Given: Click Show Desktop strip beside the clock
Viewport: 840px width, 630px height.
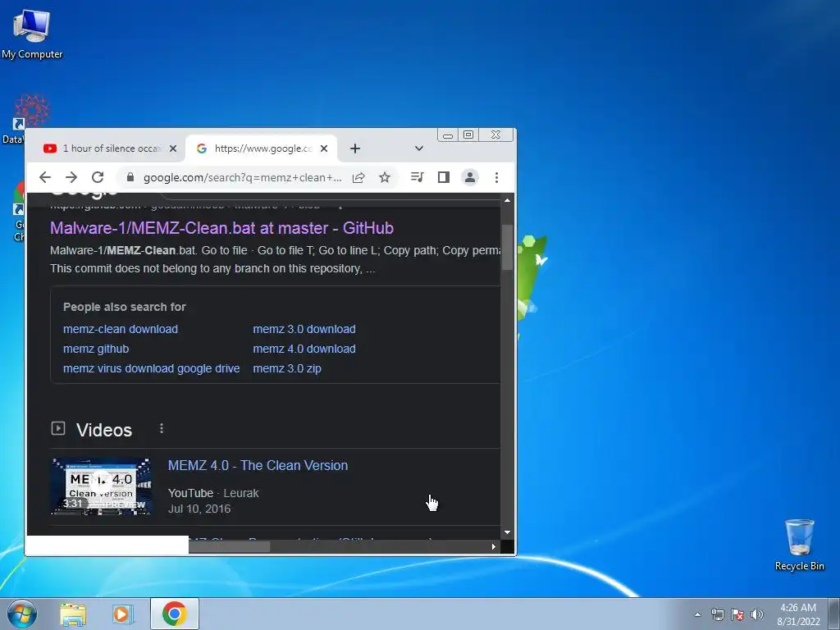Looking at the screenshot, I should point(836,614).
